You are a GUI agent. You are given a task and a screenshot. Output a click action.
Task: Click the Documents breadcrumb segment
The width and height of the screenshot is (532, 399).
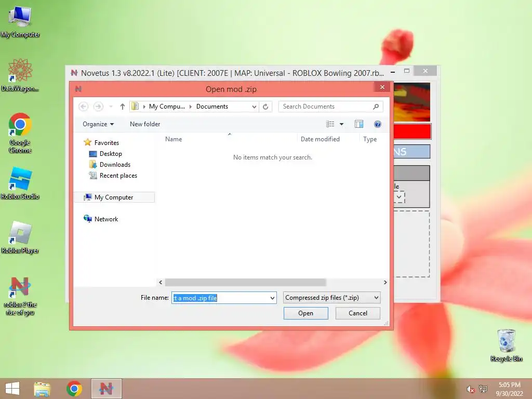click(212, 107)
